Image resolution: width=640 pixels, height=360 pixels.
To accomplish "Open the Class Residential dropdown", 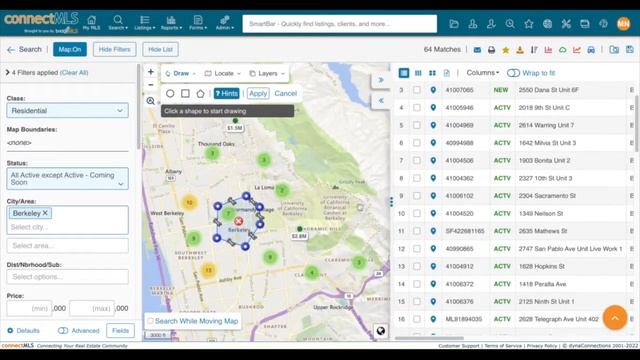I will (67, 111).
